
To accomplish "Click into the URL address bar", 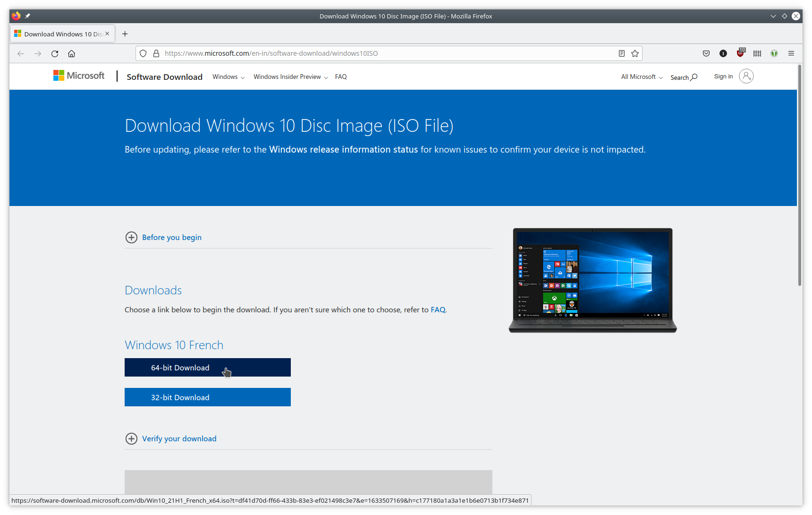I will 388,53.
